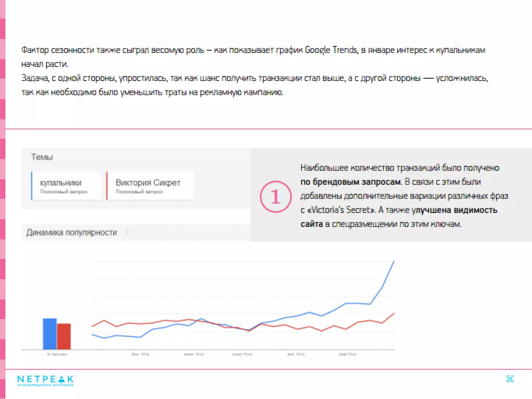Click the end of the red trend line
Screen dimensions: 532x399
[394, 314]
